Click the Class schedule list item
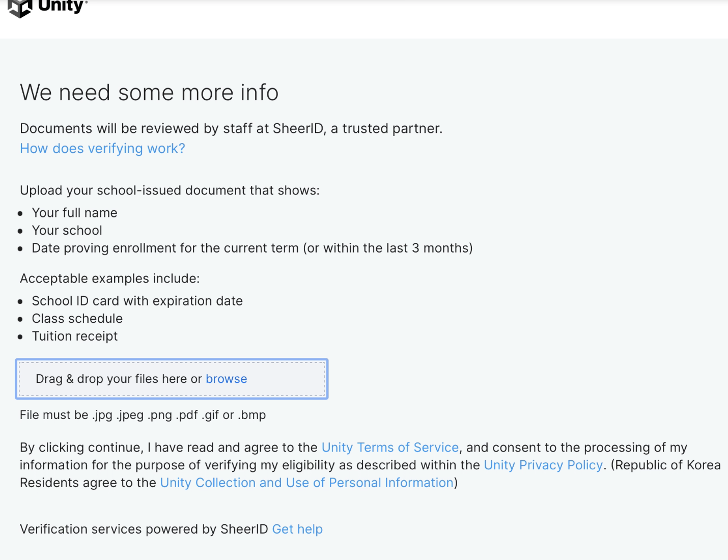The height and width of the screenshot is (560, 728). 77,319
